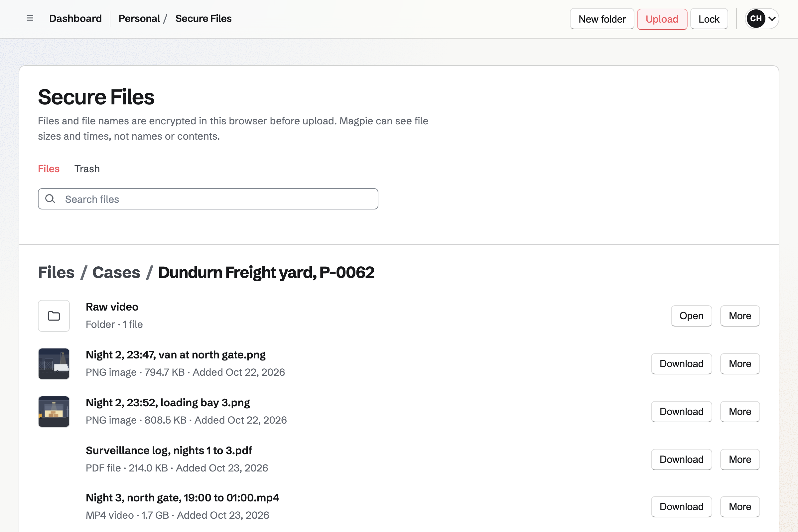Click the Raw video folder icon
Image resolution: width=798 pixels, height=532 pixels.
[x=54, y=316]
